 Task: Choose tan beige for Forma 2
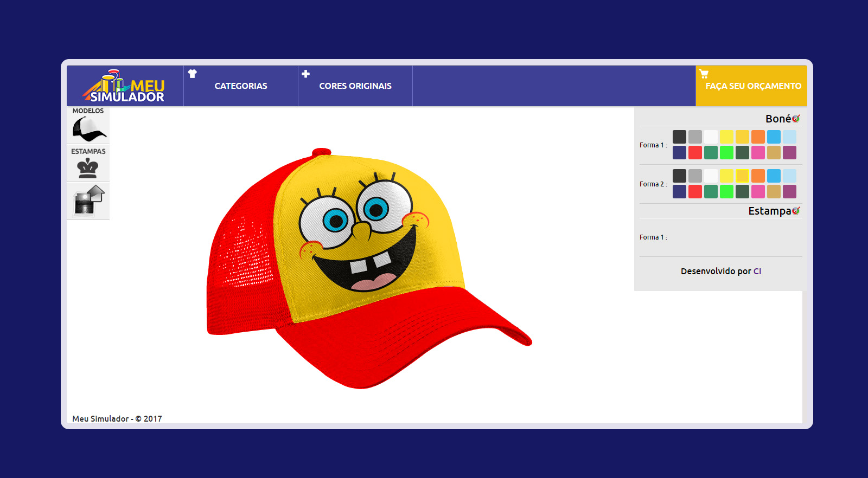click(774, 191)
